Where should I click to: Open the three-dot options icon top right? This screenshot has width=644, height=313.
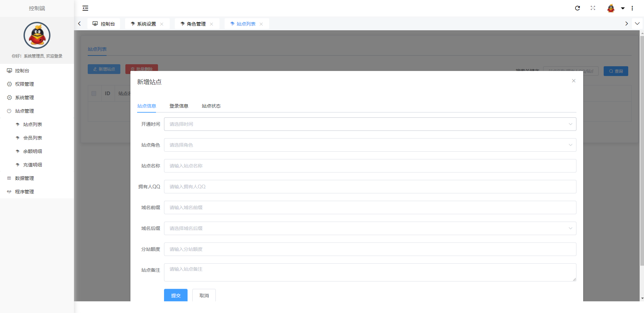coord(632,8)
